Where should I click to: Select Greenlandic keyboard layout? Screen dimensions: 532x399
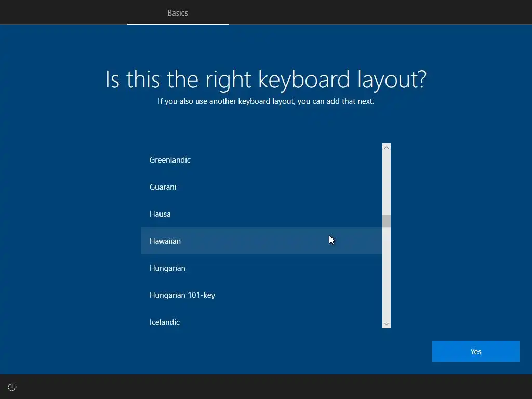[x=262, y=160]
